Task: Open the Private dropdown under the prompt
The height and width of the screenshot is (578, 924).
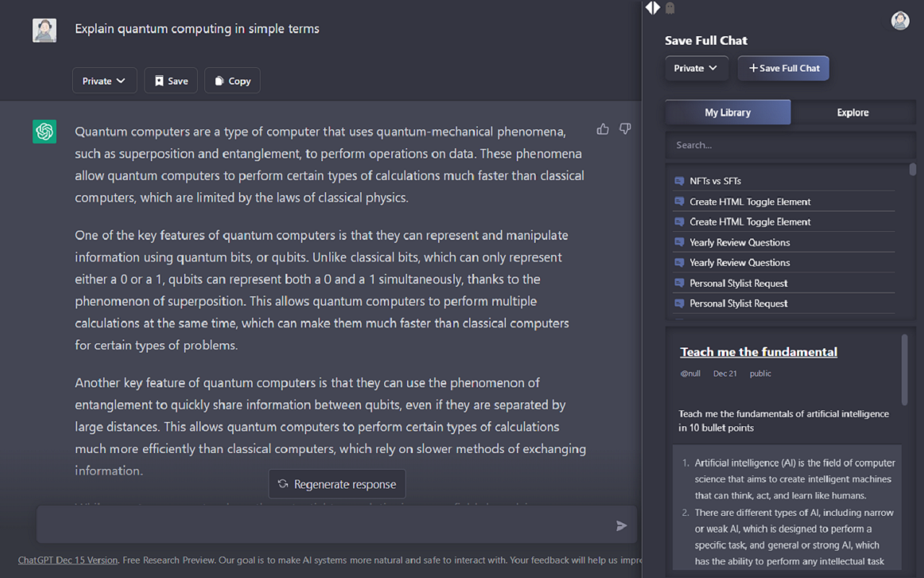Action: point(105,81)
